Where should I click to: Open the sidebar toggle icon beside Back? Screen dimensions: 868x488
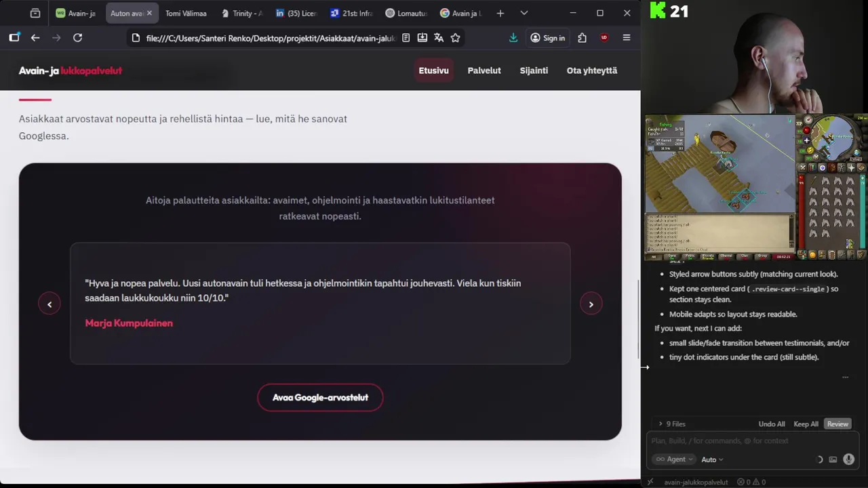coord(14,38)
